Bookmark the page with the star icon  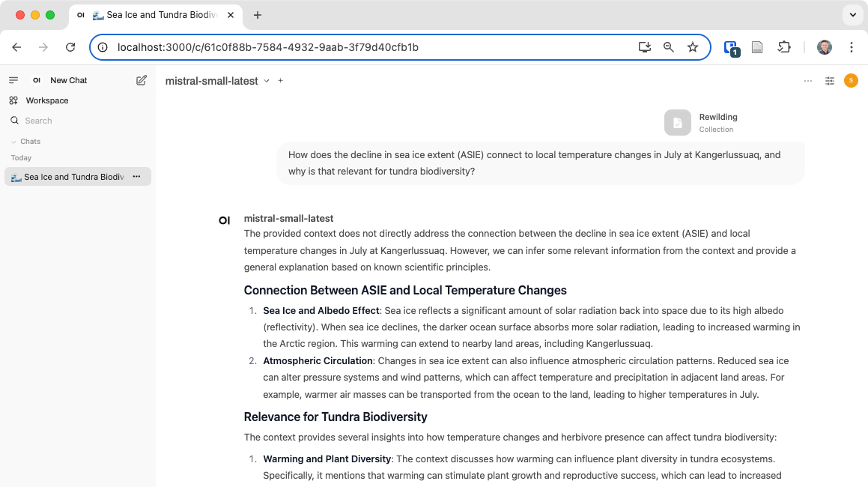pos(692,46)
